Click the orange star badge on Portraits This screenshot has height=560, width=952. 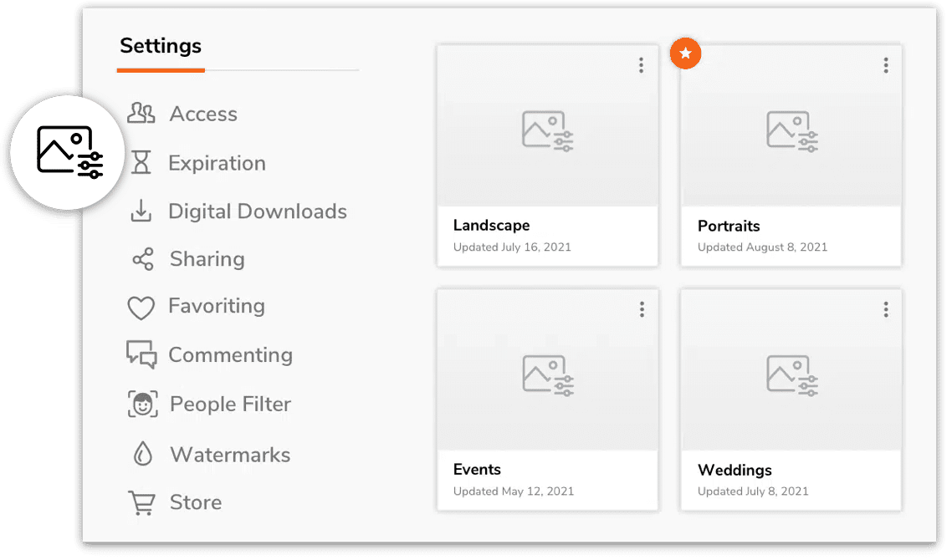(x=685, y=53)
